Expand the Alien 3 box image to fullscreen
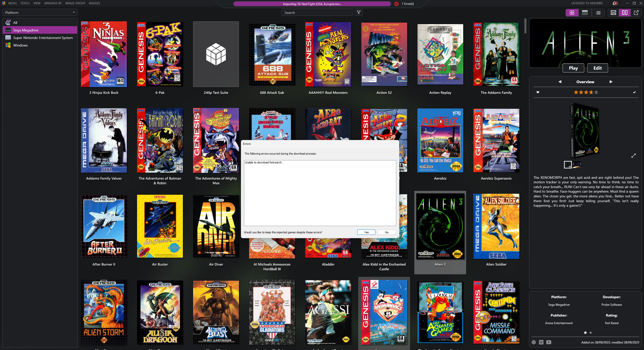Image resolution: width=644 pixels, height=350 pixels. (x=633, y=156)
